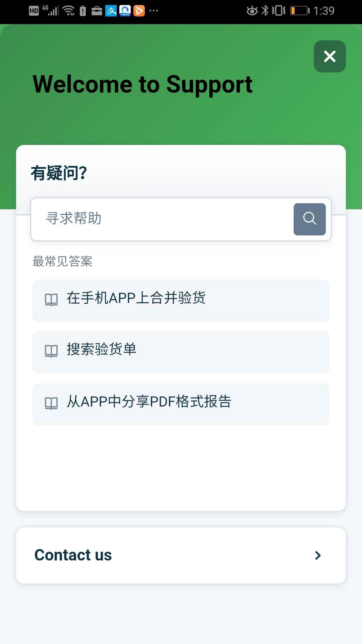Click the Wi-Fi signal icon
Viewport: 362px width, 644px height.
click(x=70, y=10)
